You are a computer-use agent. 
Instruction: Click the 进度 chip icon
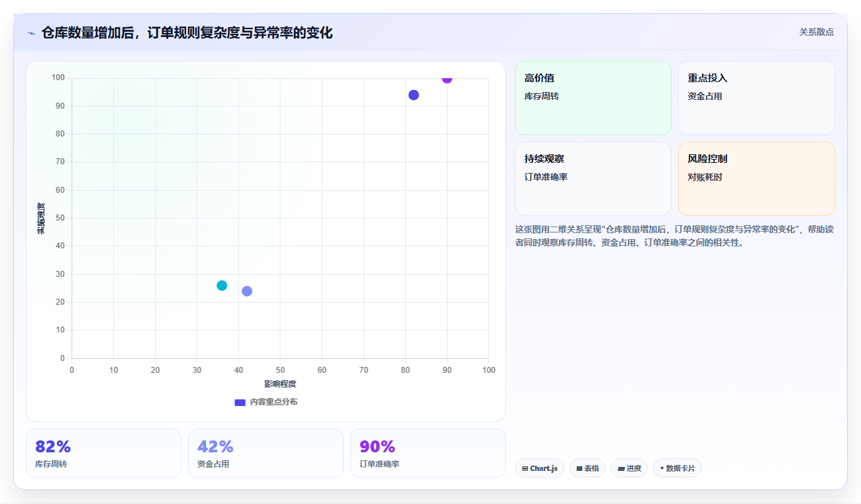tap(621, 468)
